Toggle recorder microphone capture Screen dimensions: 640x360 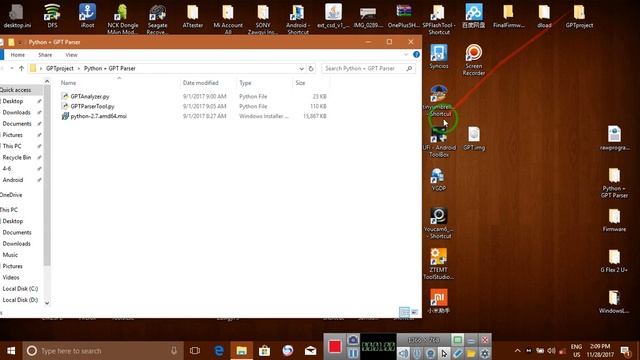(417, 353)
